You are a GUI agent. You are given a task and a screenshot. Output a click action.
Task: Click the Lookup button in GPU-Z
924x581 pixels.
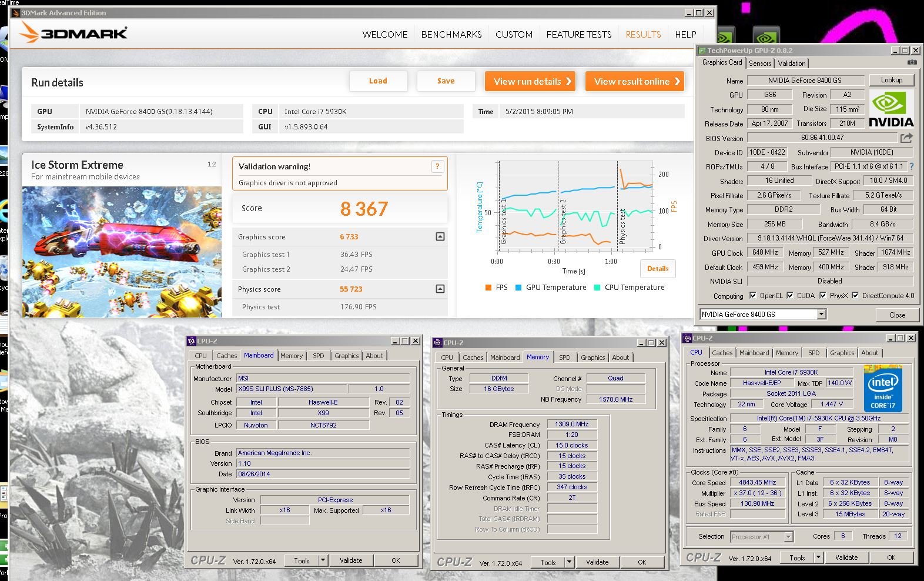point(892,80)
